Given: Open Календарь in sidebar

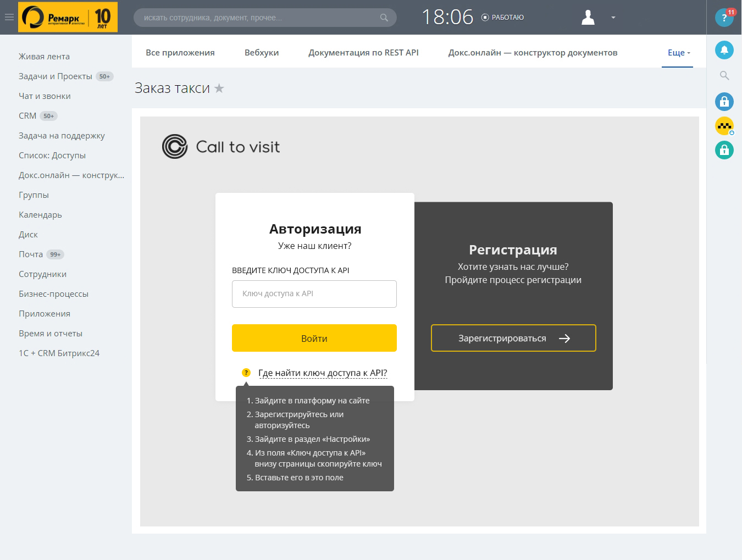Looking at the screenshot, I should pyautogui.click(x=40, y=215).
